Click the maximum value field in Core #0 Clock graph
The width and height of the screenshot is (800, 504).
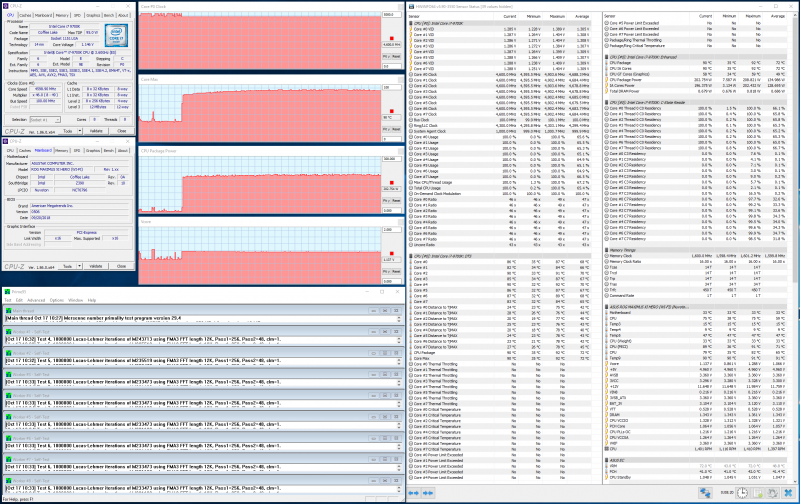coord(391,15)
